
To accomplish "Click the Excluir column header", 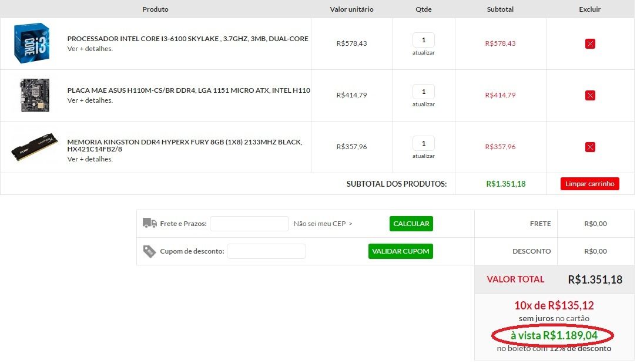I will [589, 9].
